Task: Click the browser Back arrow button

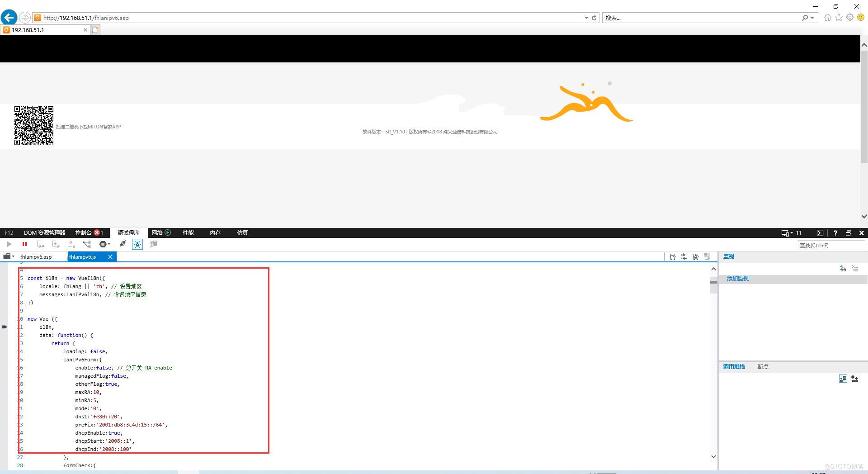Action: coord(9,18)
